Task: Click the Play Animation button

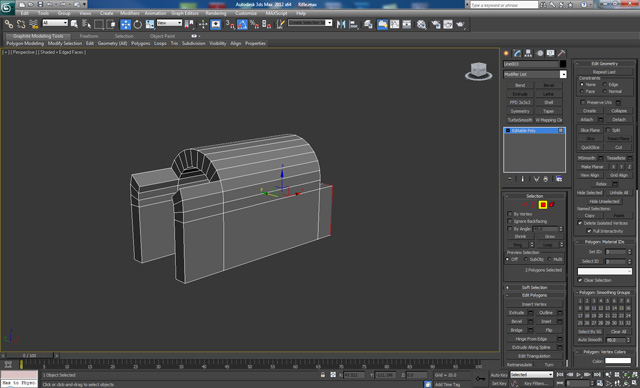Action: point(579,375)
